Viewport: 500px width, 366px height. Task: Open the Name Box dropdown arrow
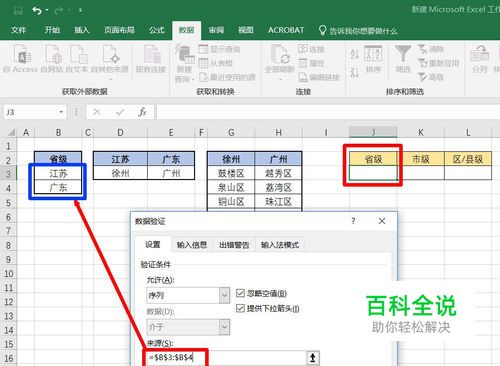pos(61,112)
